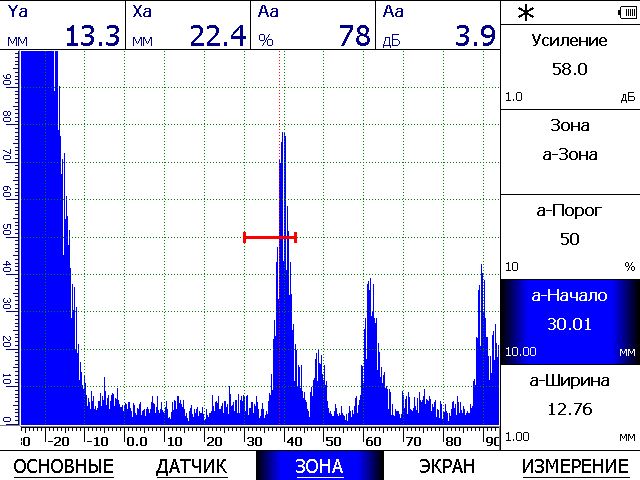Click the battery status icon
The image size is (640, 480).
[628, 13]
